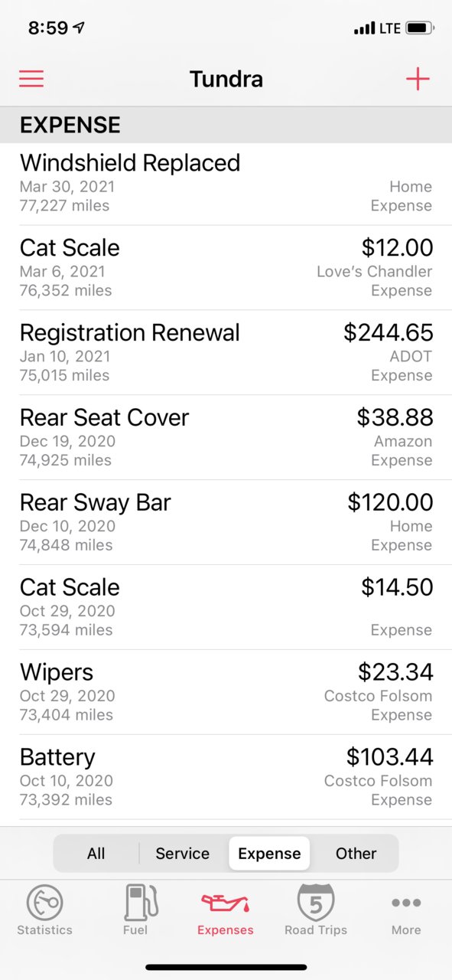The image size is (452, 980).
Task: Select the Expenses oil can icon
Action: point(226,904)
